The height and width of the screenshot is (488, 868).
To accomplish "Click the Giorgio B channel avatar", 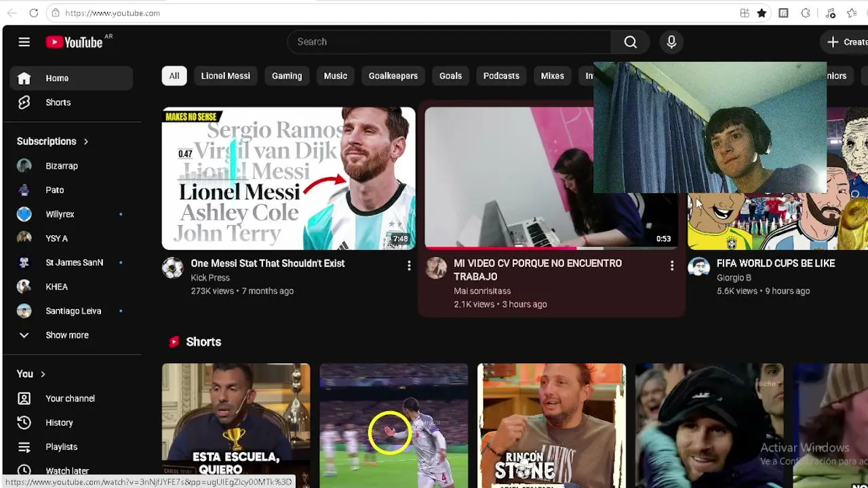I will pyautogui.click(x=698, y=268).
